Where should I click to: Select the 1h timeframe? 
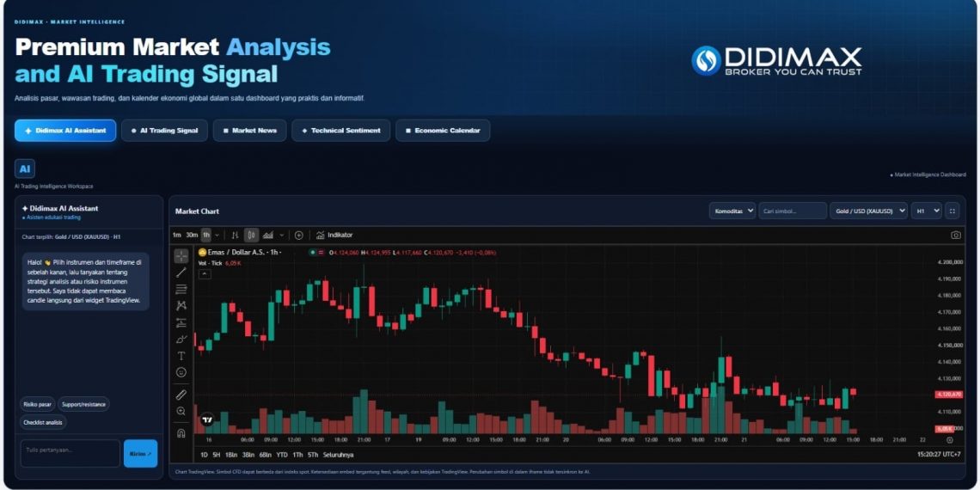pyautogui.click(x=206, y=235)
